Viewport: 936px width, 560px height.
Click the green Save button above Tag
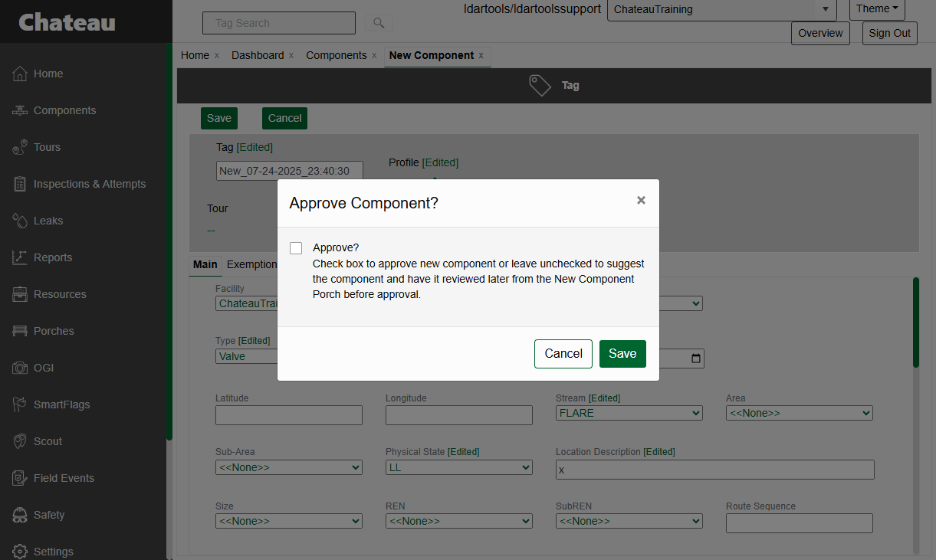(219, 118)
